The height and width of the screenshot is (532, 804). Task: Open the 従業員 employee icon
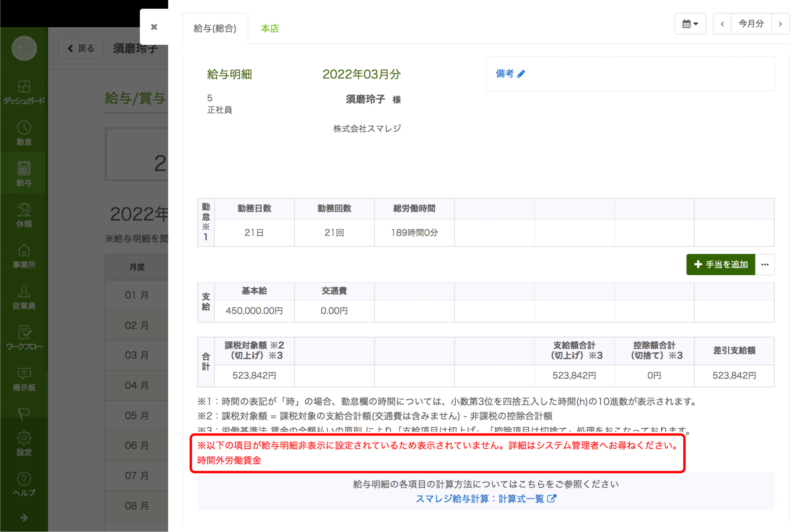[x=24, y=296]
